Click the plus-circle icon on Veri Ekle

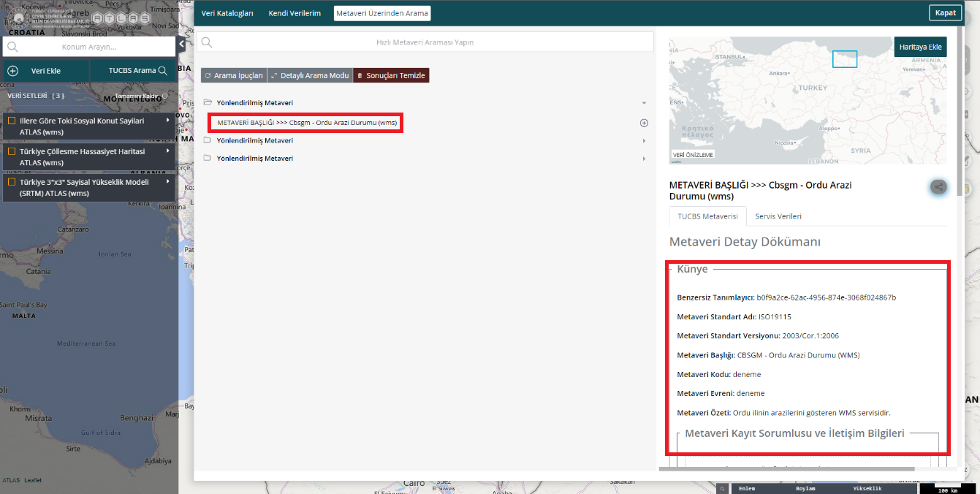tap(12, 71)
